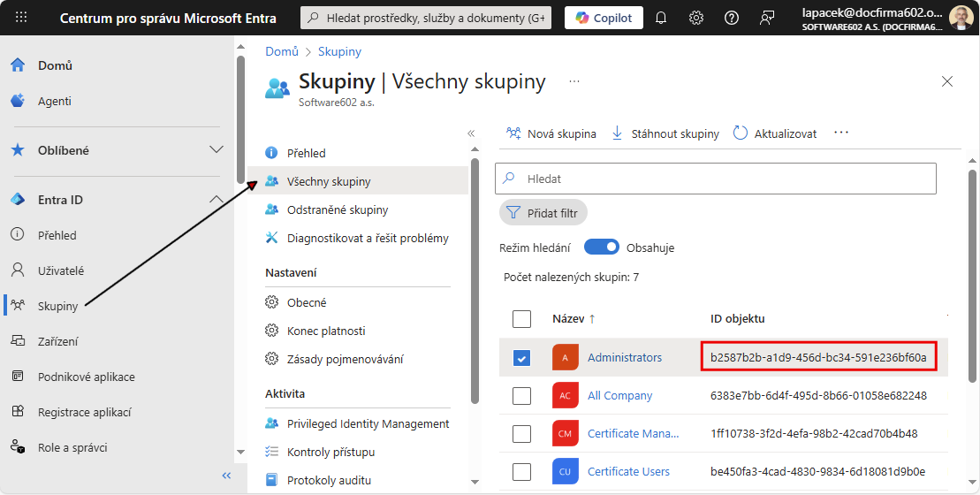Click the Skupiny breadcrumb link

(x=339, y=51)
